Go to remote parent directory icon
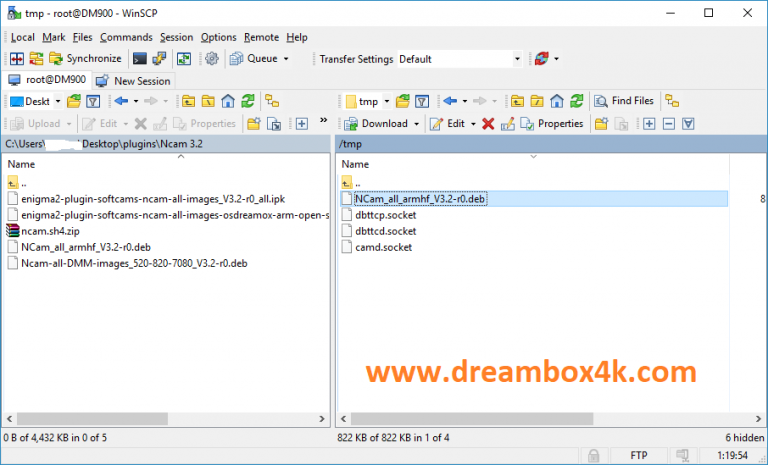The image size is (768, 465). pos(517,101)
